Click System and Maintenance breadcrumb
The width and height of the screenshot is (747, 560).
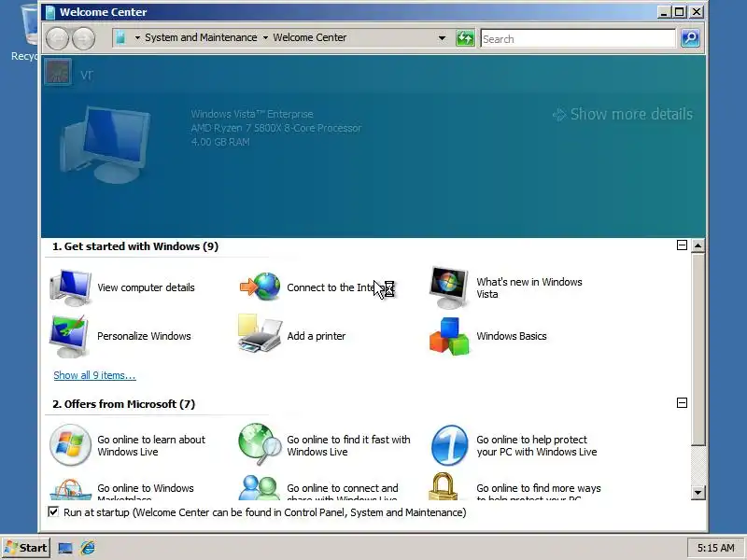coord(201,37)
